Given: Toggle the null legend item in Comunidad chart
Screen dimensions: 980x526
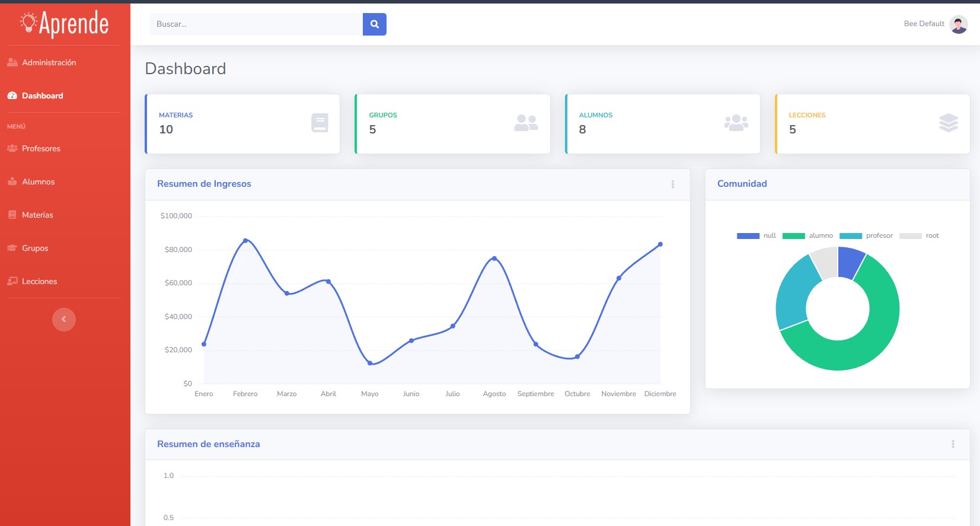Looking at the screenshot, I should (756, 236).
